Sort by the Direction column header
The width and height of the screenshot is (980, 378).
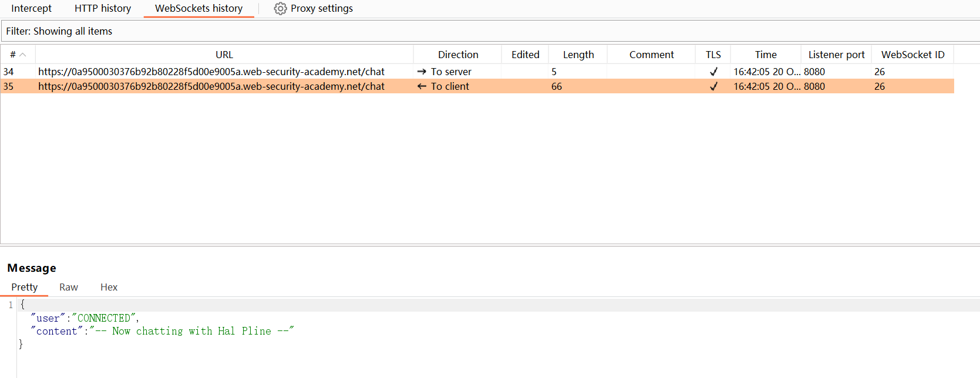click(458, 55)
